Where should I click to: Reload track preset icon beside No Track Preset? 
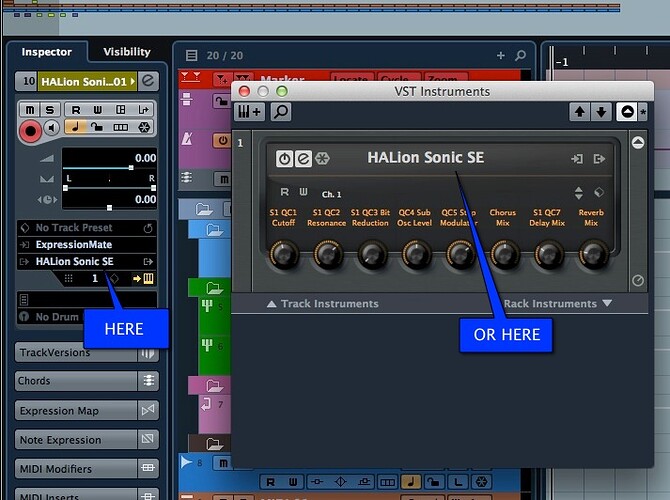148,228
